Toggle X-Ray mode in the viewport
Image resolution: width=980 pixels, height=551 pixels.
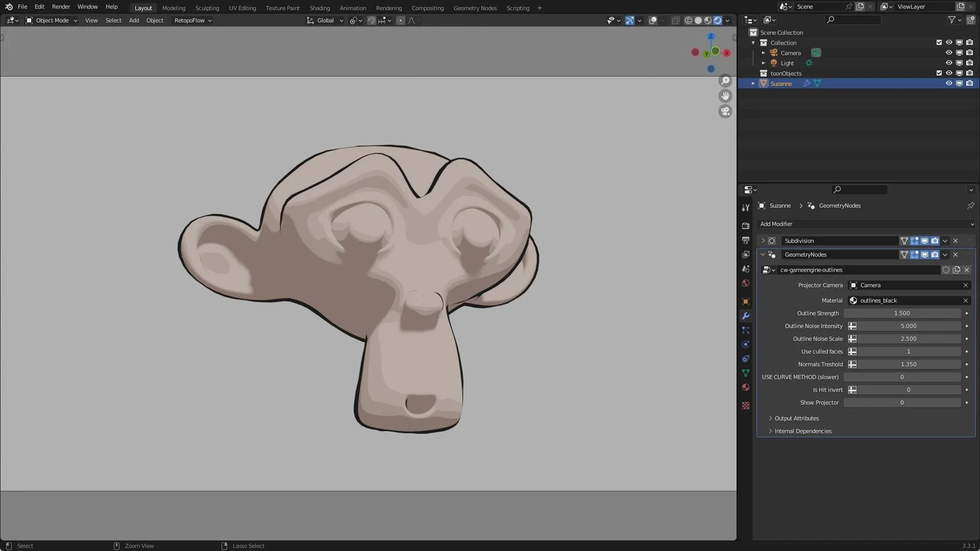coord(675,20)
